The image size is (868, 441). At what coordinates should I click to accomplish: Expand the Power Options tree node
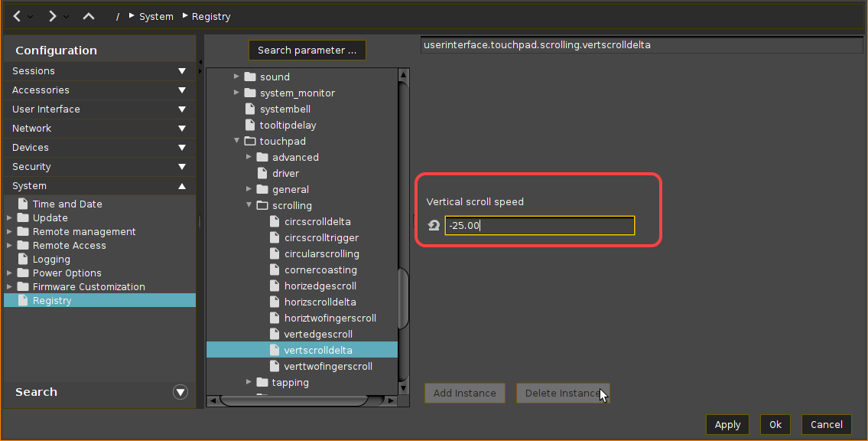(x=9, y=273)
